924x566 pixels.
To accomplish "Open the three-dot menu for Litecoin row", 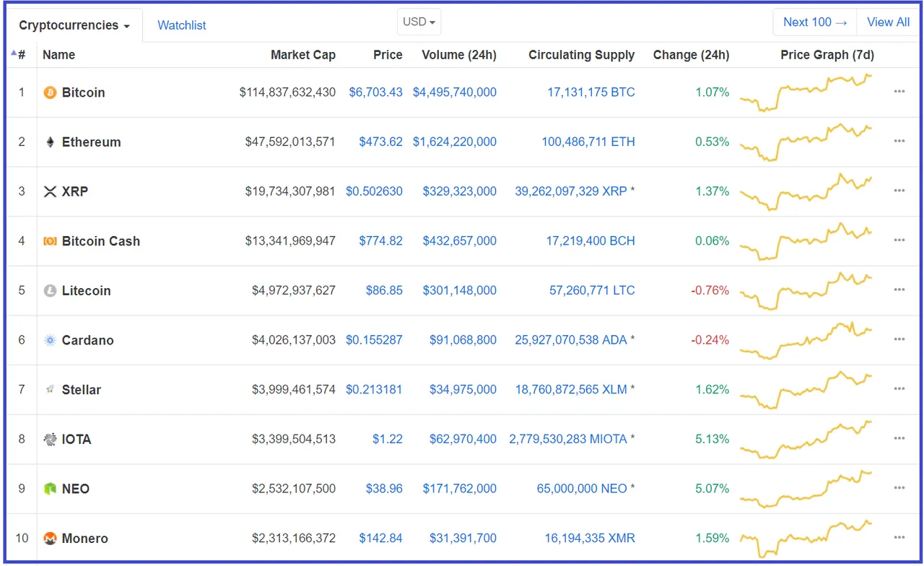I will click(899, 289).
